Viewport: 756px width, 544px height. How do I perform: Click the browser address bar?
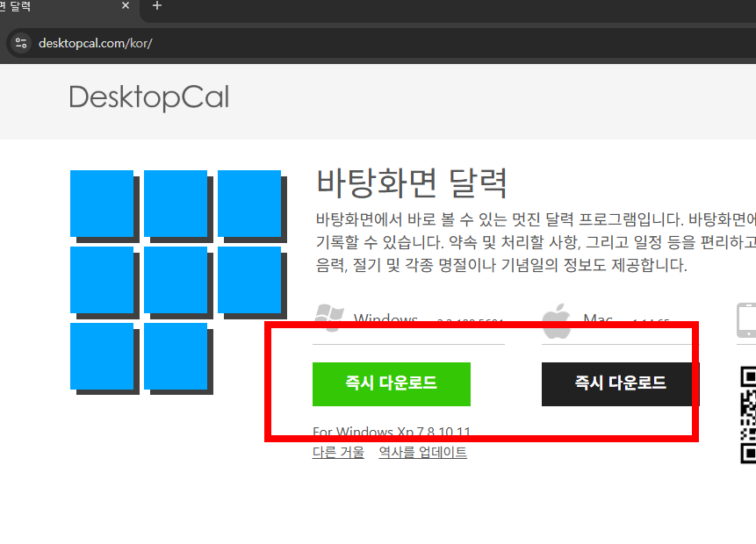click(x=132, y=41)
